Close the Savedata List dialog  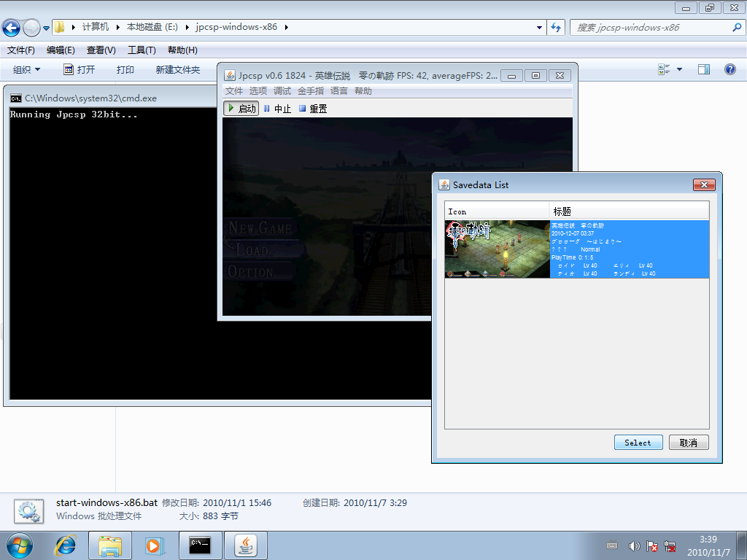[704, 184]
